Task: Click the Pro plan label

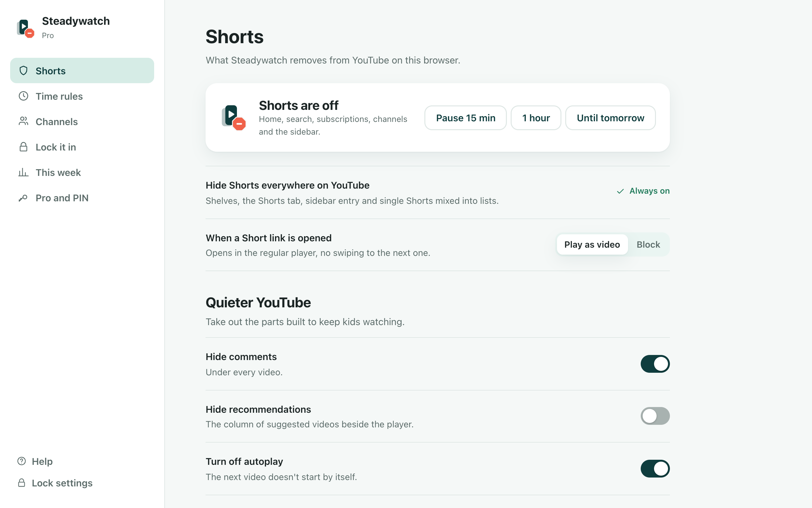Action: 48,35
